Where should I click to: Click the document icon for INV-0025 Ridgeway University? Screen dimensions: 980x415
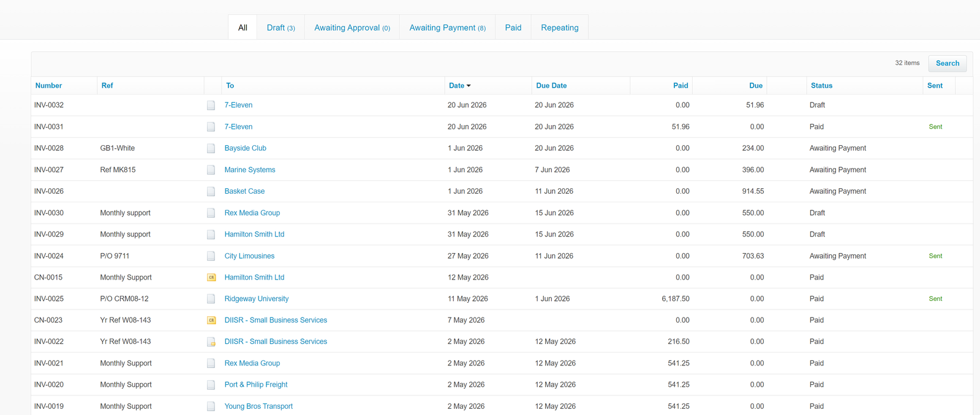click(211, 299)
